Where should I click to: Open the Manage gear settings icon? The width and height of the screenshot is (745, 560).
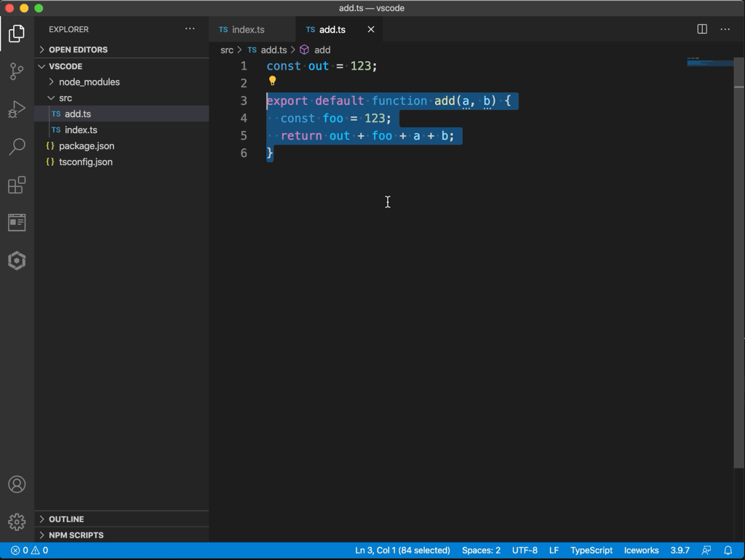tap(17, 521)
